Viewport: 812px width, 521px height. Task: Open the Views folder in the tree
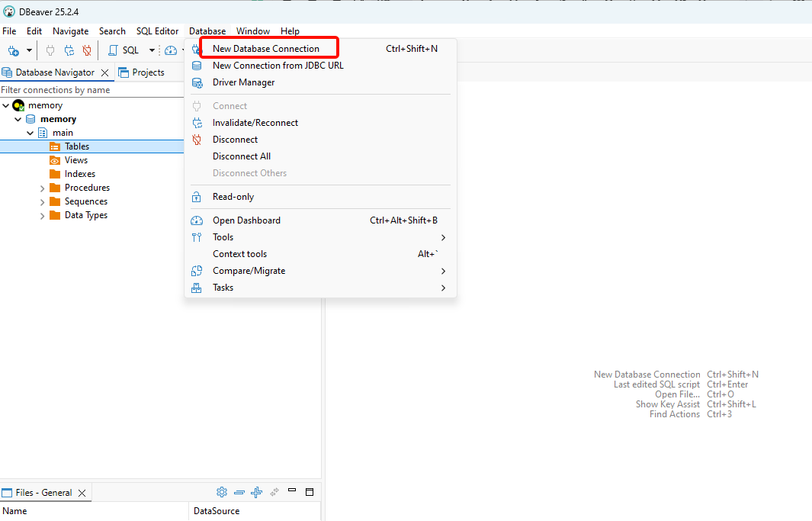[x=75, y=160]
